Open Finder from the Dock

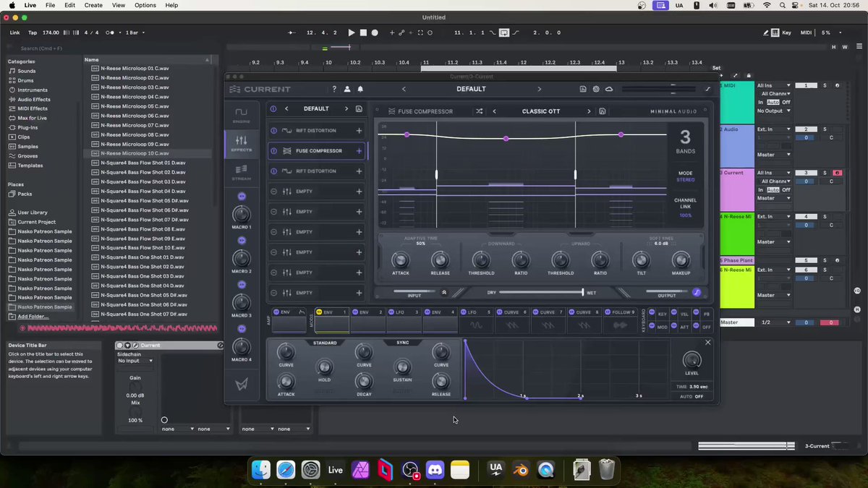[x=261, y=470]
